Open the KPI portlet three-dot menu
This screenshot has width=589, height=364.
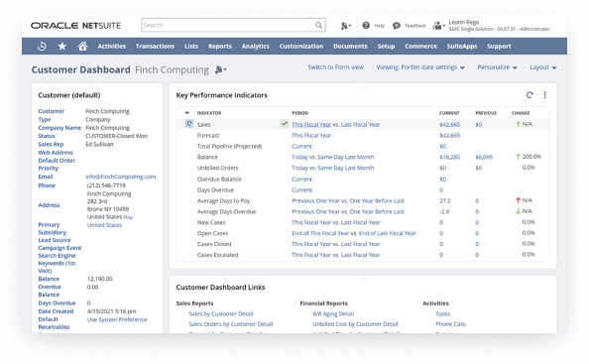[544, 95]
